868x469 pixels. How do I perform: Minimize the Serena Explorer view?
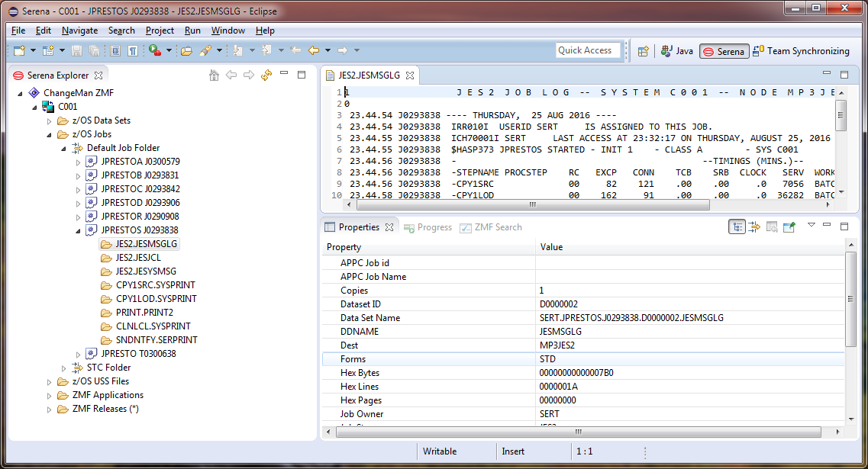click(x=284, y=73)
